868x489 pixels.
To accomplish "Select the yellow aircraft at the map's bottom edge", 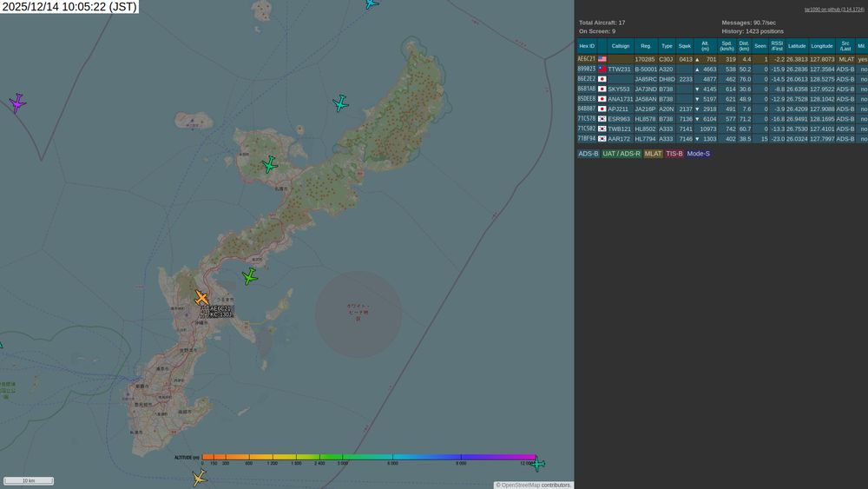I will pyautogui.click(x=200, y=478).
